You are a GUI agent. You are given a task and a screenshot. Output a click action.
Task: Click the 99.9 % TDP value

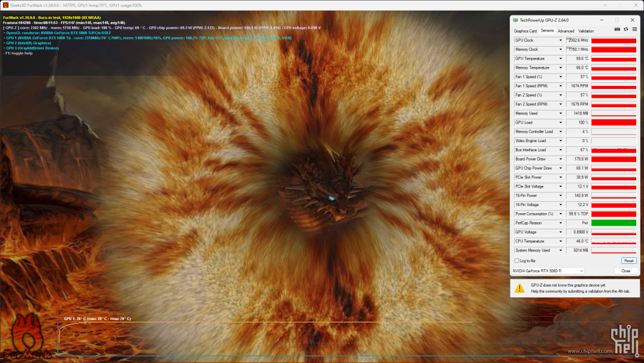coord(577,214)
